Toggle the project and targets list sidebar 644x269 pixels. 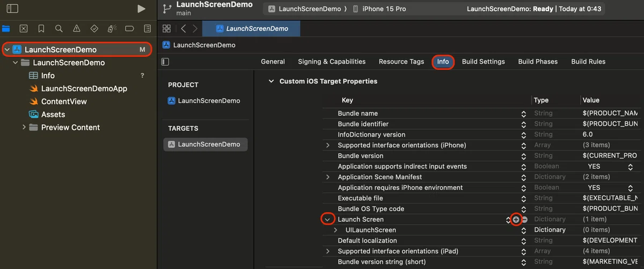coord(165,62)
